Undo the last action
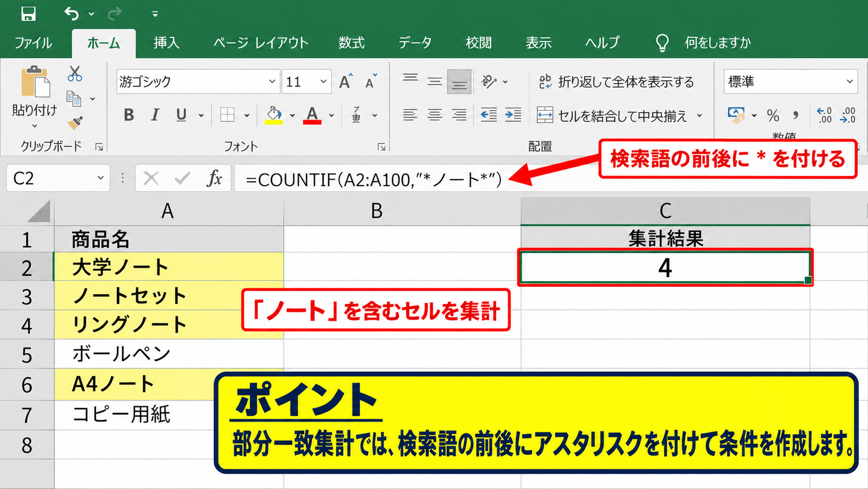This screenshot has width=868, height=489. pos(72,14)
